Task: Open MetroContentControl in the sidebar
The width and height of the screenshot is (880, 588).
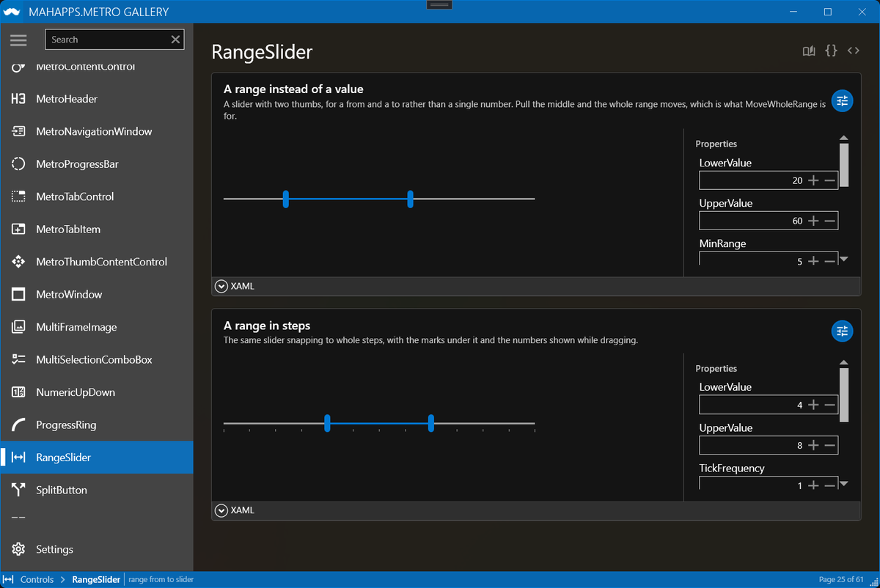Action: tap(97, 67)
